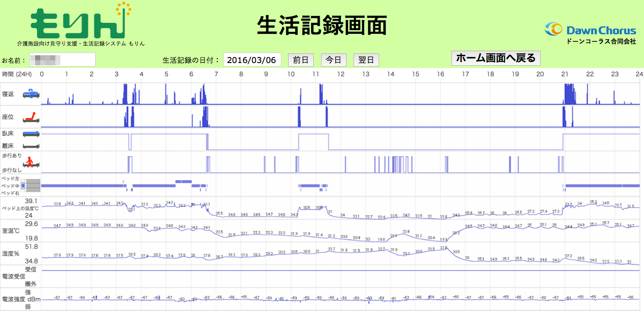
Task: Click the 歩行あり label
Action: pos(12,157)
